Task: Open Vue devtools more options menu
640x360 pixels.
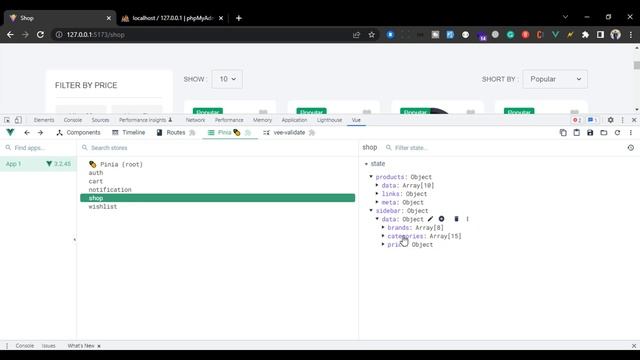Action: [631, 133]
